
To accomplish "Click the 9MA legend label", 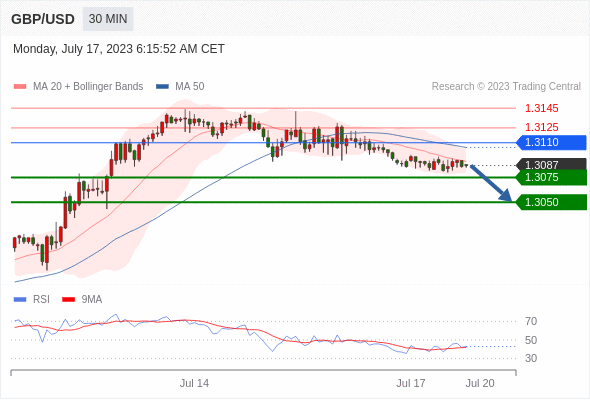I will (92, 300).
